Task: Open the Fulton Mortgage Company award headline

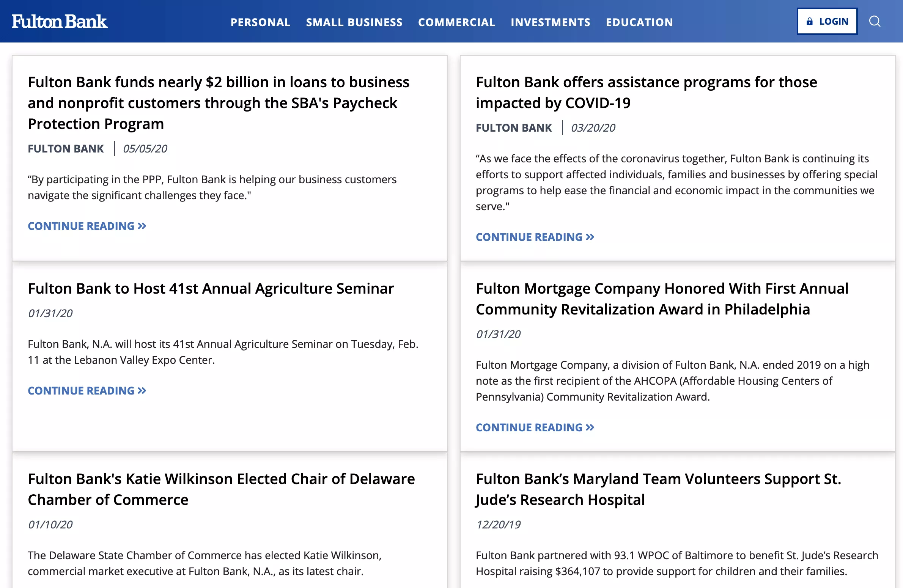Action: [662, 299]
